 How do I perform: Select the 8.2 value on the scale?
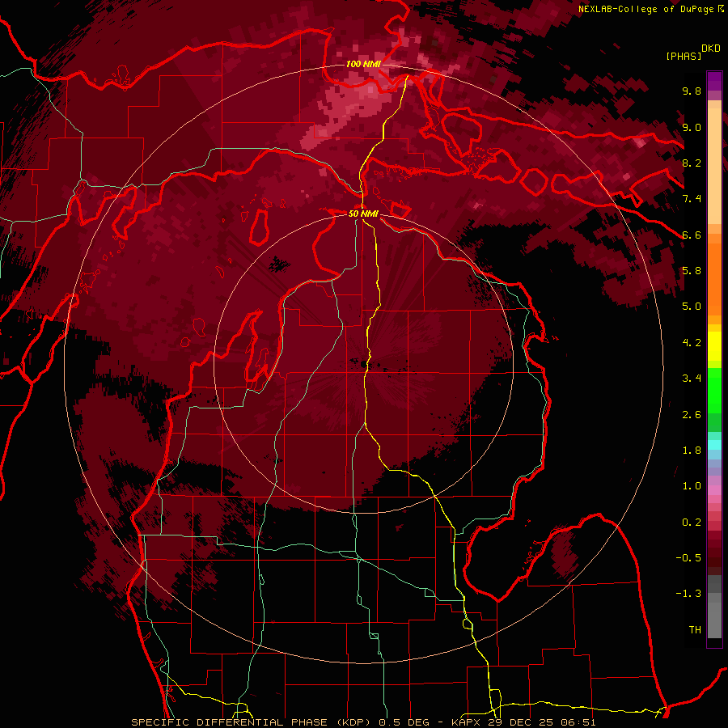[x=692, y=163]
